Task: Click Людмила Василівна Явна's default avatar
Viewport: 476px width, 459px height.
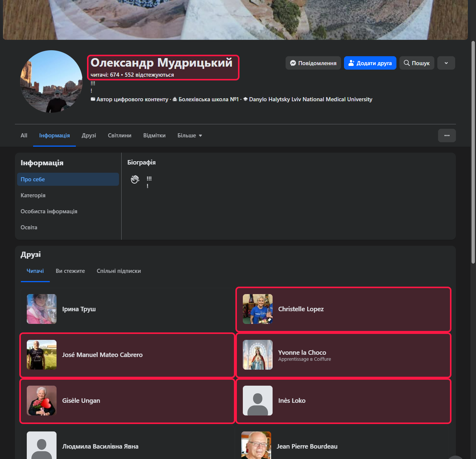Action: coord(42,445)
